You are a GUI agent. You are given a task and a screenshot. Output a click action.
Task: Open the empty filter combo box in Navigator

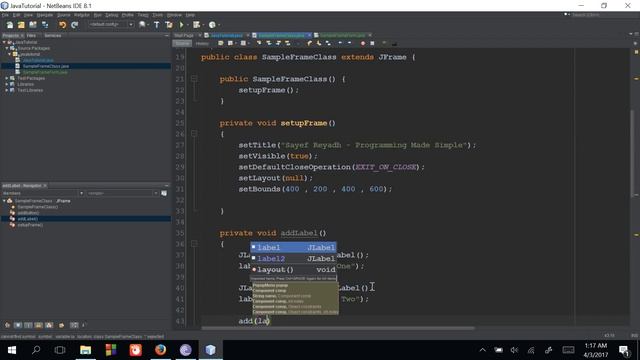pos(122,193)
